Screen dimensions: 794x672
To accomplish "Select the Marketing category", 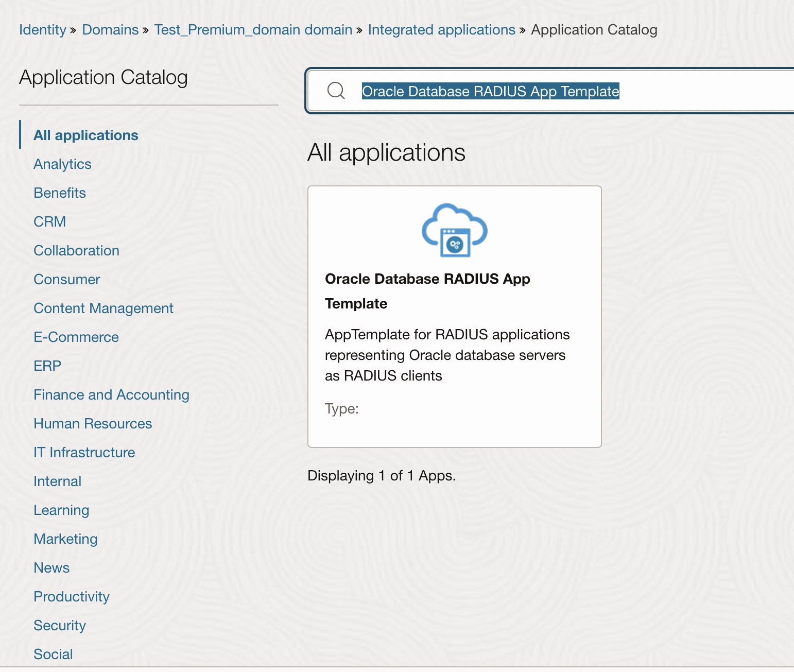I will [66, 539].
